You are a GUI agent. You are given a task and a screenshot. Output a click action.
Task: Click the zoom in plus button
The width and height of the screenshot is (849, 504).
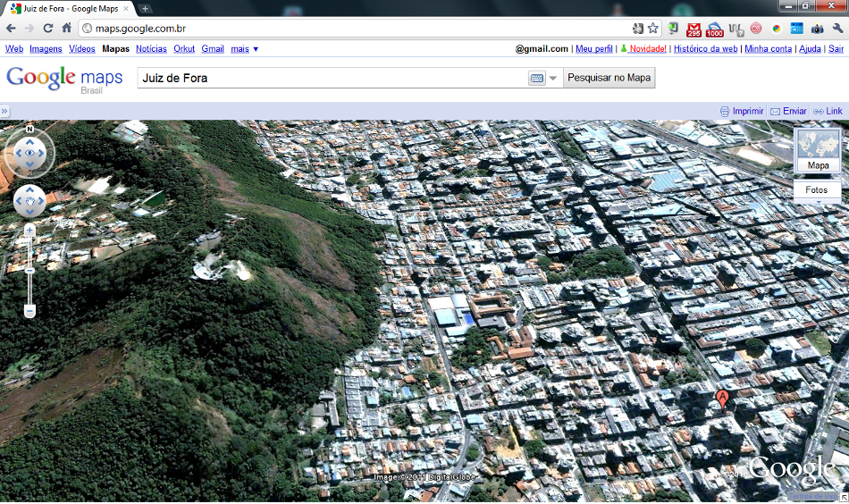click(x=29, y=231)
